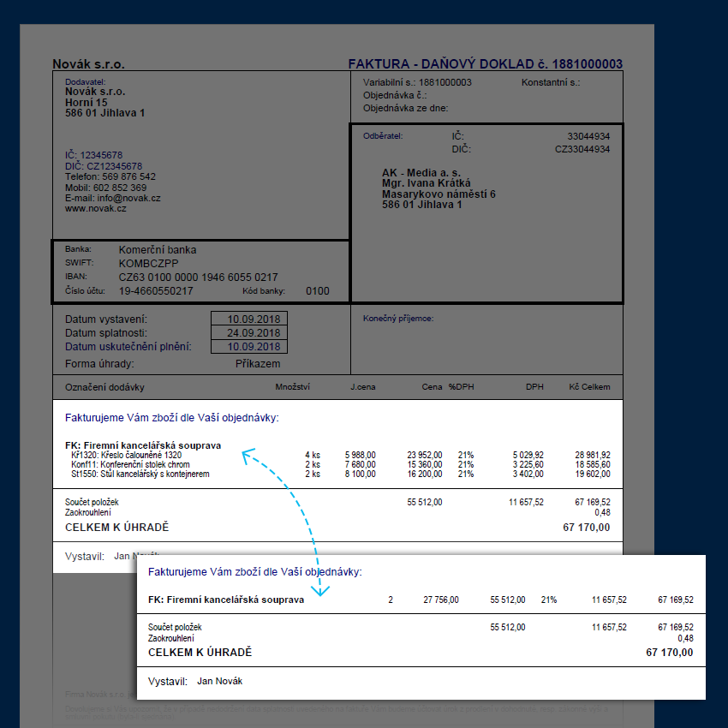Click the %DPH column header
The image size is (728, 728).
tap(461, 387)
